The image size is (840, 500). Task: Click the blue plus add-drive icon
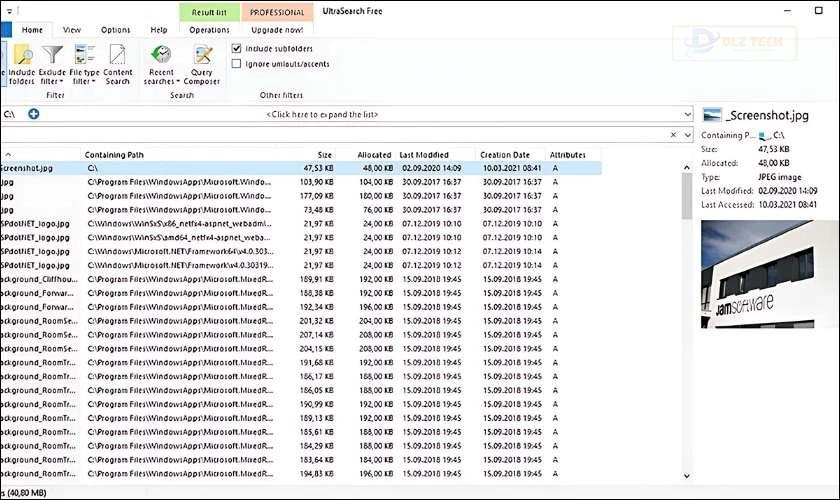[x=34, y=115]
